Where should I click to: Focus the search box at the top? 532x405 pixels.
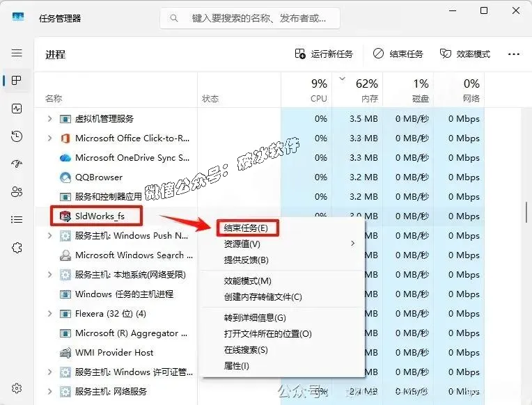tap(250, 18)
